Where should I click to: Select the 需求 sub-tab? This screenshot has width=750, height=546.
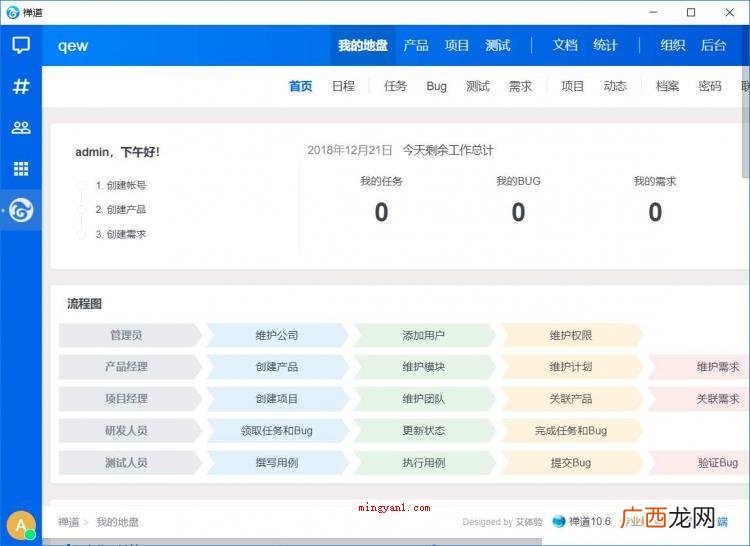coord(520,87)
